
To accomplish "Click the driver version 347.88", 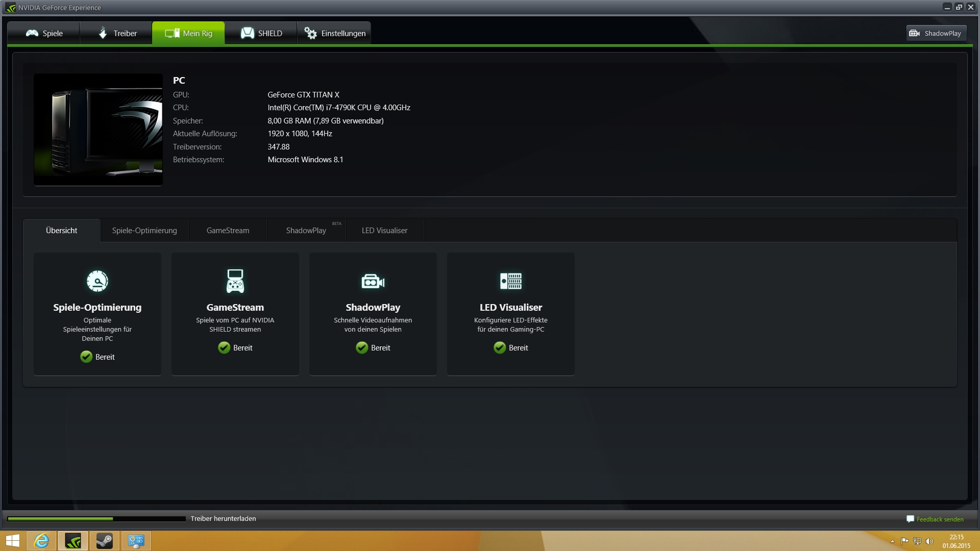I will coord(279,147).
